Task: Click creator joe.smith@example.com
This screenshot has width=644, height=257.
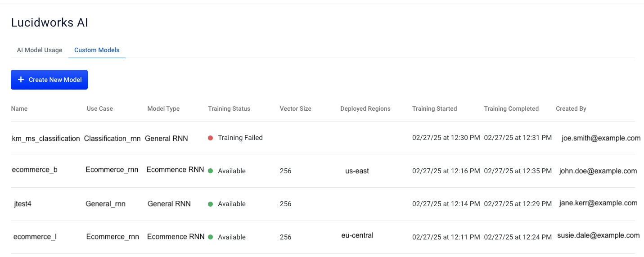Action: (x=601, y=138)
